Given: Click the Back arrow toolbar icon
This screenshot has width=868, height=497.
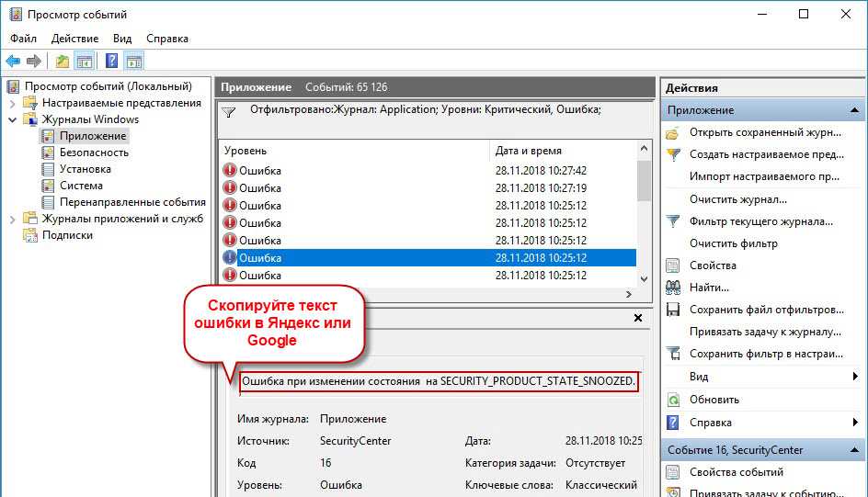Looking at the screenshot, I should point(13,62).
